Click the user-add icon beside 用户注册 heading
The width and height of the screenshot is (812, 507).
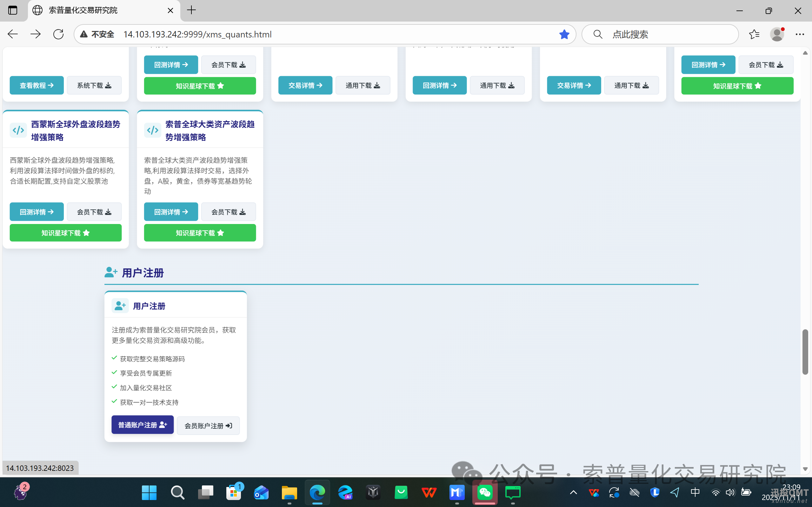[111, 272]
